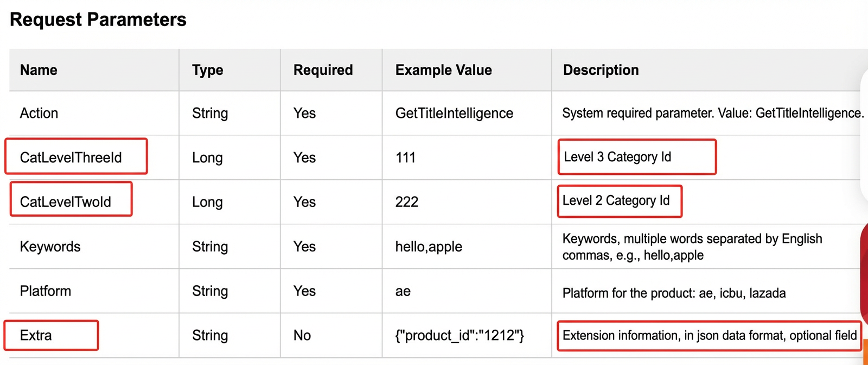Click the CatLevelTwoId parameter name

[x=66, y=202]
